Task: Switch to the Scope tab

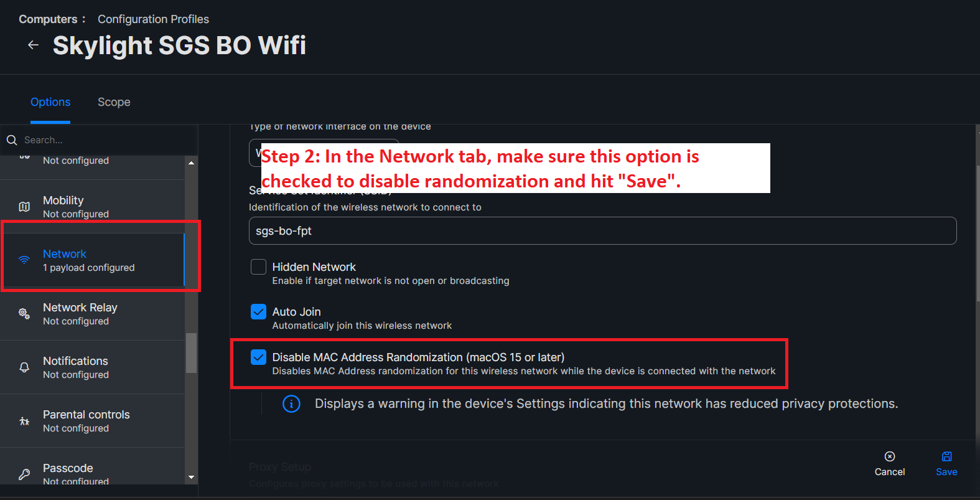Action: pos(114,102)
